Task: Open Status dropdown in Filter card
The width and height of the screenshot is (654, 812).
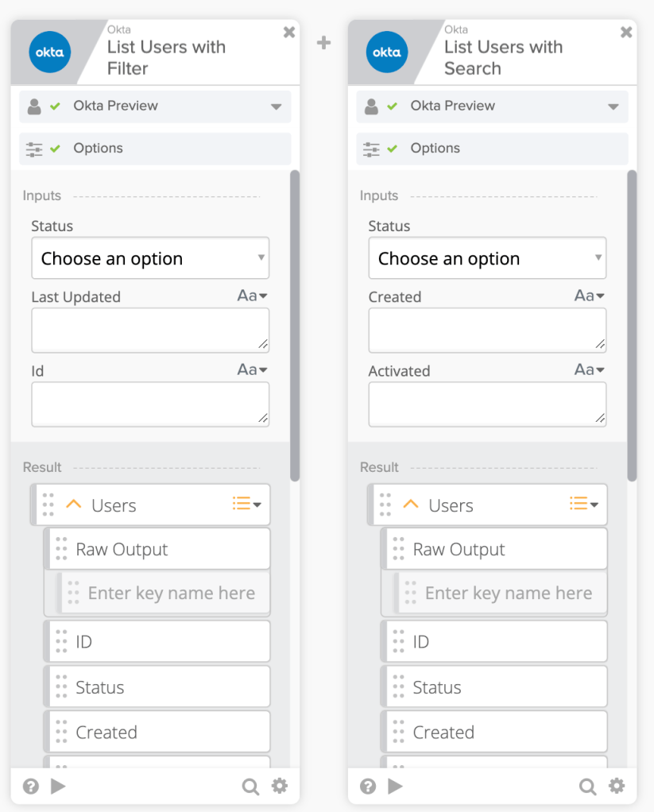Action: tap(150, 258)
